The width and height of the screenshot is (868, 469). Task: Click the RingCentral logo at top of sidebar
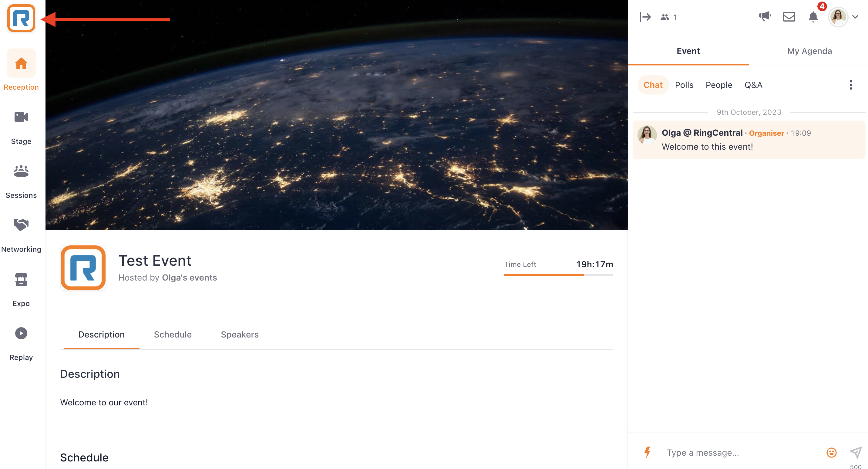21,18
